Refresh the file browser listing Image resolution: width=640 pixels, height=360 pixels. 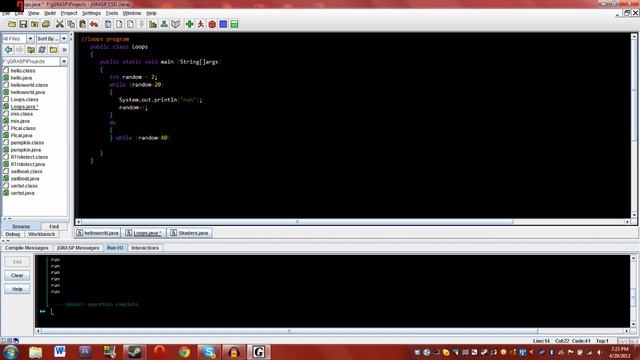(x=42, y=50)
